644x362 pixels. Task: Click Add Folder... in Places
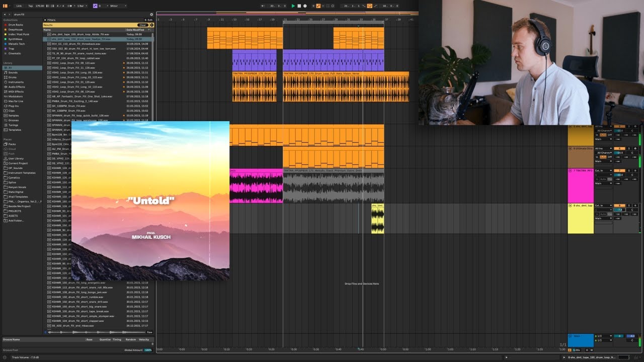click(16, 220)
